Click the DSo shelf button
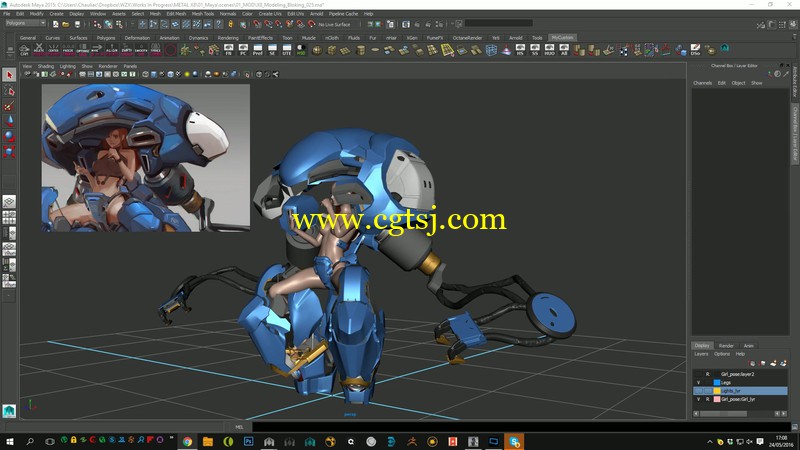This screenshot has width=800, height=450. point(695,49)
